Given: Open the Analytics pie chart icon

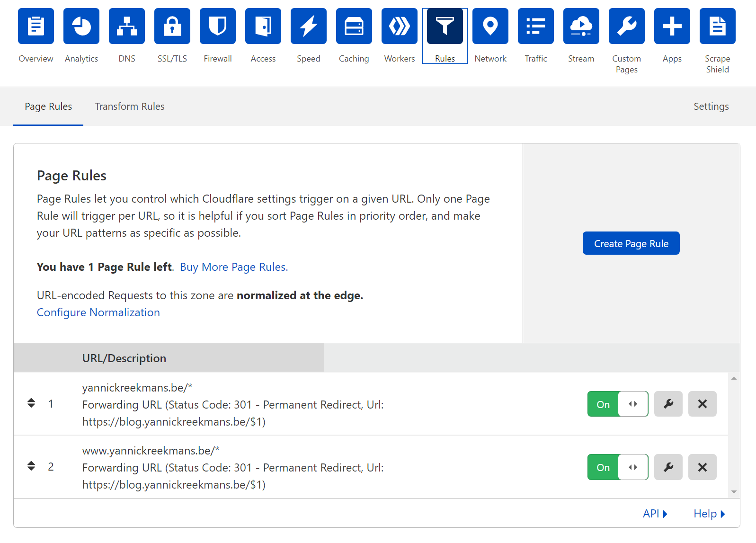Looking at the screenshot, I should click(81, 26).
